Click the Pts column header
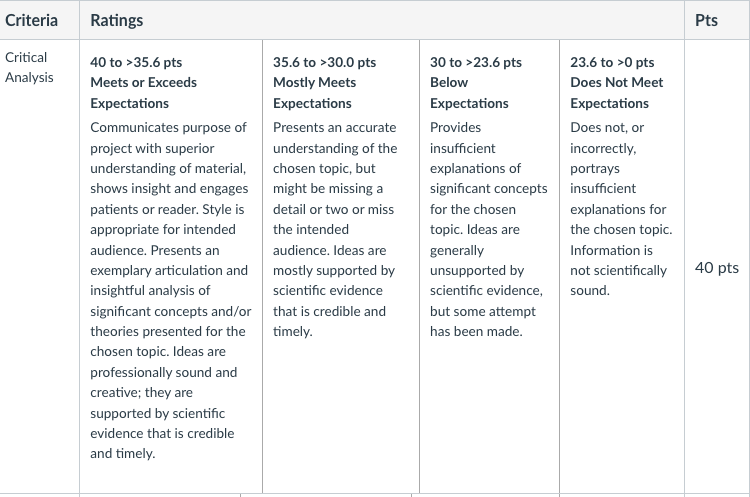750x497 pixels. point(706,20)
